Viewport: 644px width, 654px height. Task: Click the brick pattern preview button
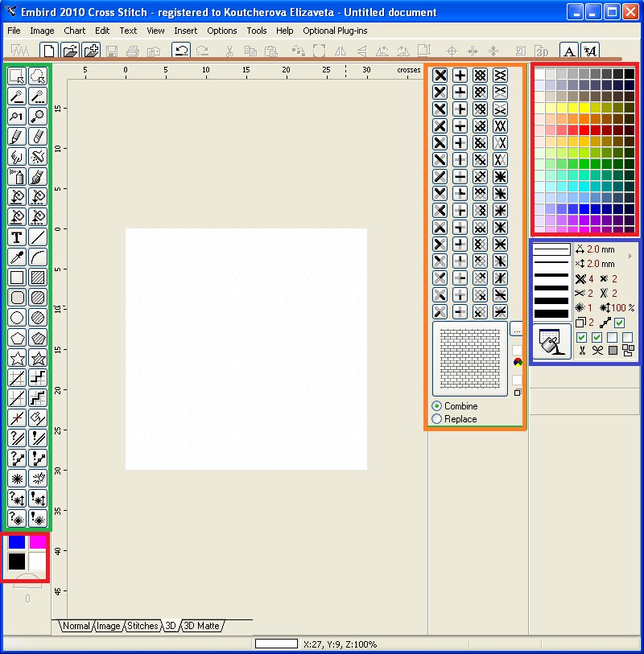pos(470,359)
